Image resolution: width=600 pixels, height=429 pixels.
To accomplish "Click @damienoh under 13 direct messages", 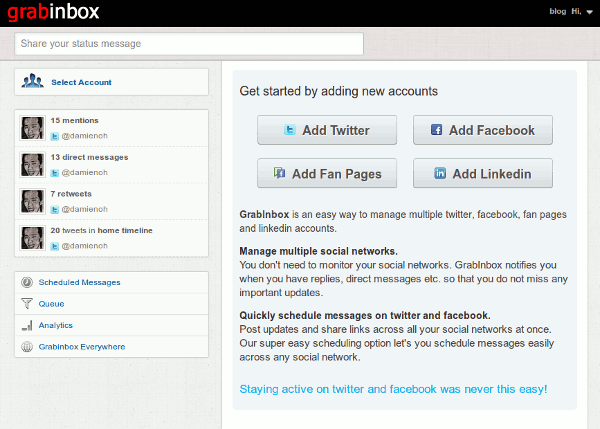I will point(85,173).
